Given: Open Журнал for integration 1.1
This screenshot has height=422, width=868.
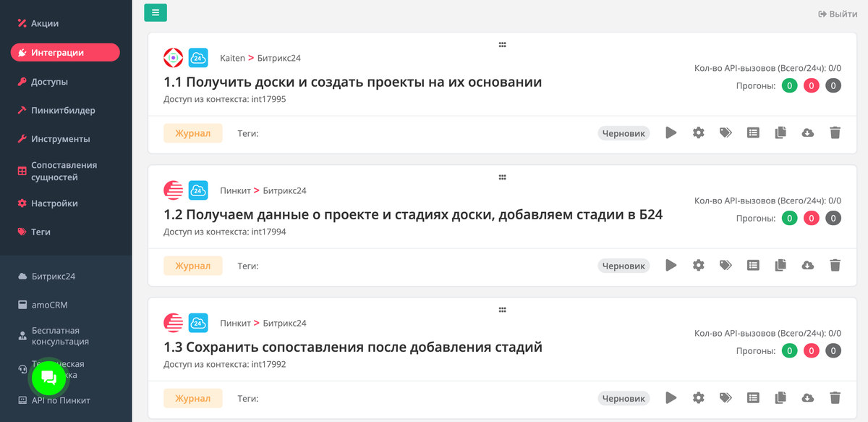Looking at the screenshot, I should (192, 133).
